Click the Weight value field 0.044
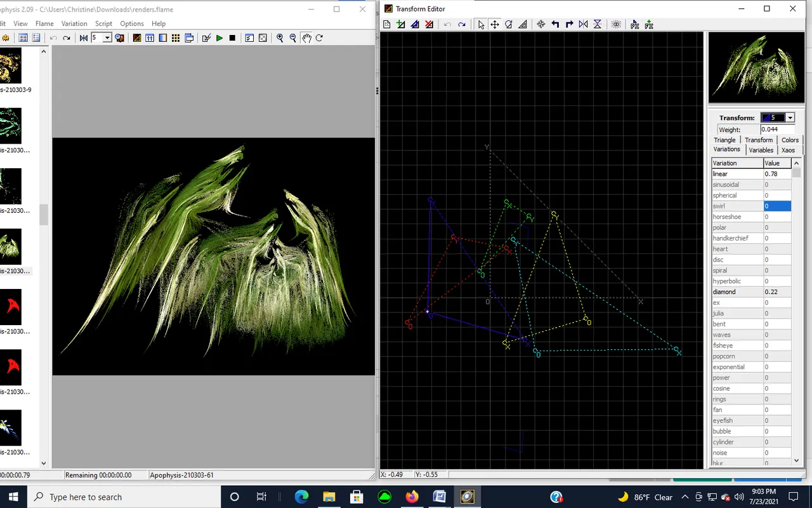This screenshot has width=812, height=508. click(778, 130)
